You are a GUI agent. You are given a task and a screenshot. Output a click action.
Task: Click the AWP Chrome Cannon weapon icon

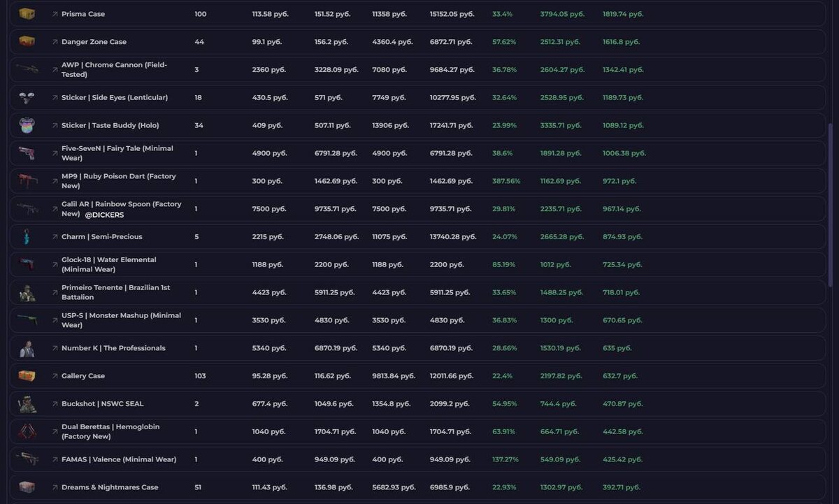coord(27,70)
